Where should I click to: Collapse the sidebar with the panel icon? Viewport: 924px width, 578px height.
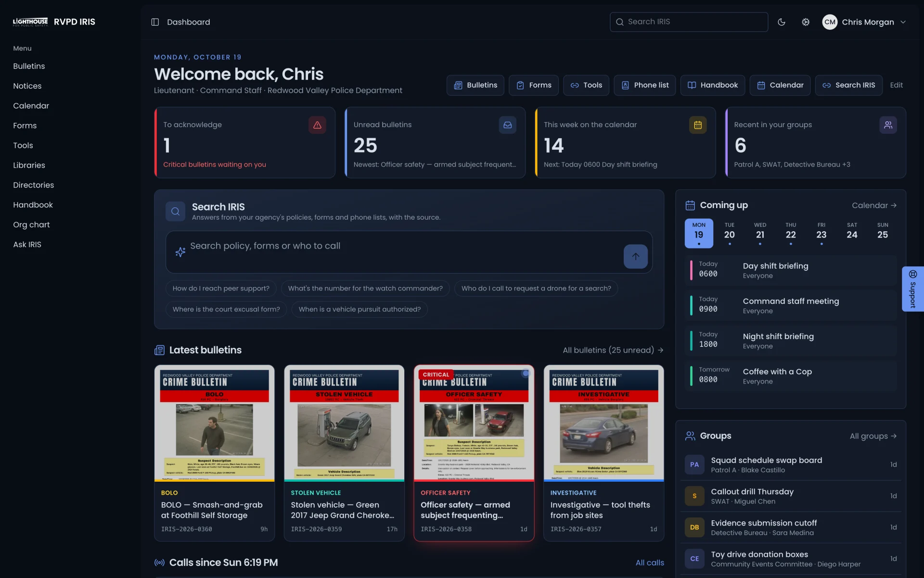[155, 22]
